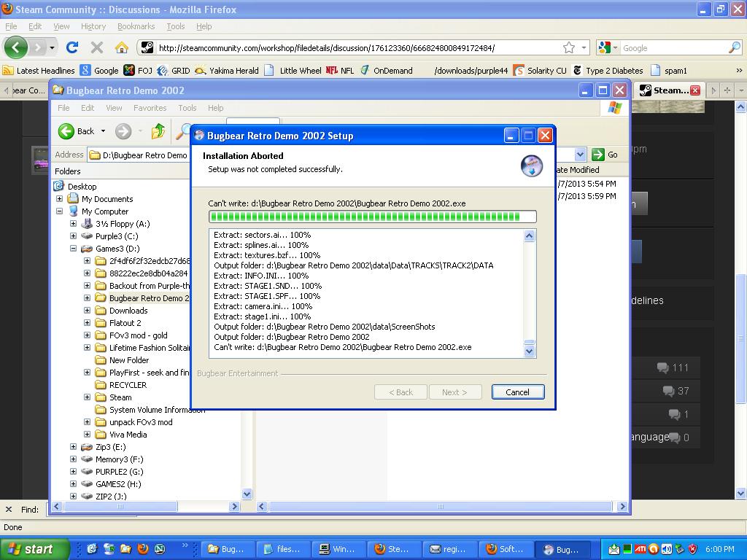The height and width of the screenshot is (560, 747).
Task: Open the Tools menu in Firefox
Action: (x=175, y=26)
